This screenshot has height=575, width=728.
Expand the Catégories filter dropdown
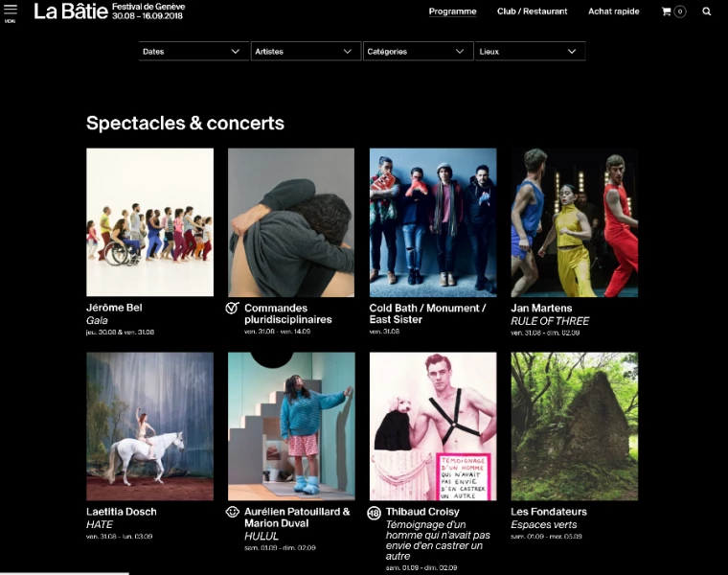(x=418, y=51)
